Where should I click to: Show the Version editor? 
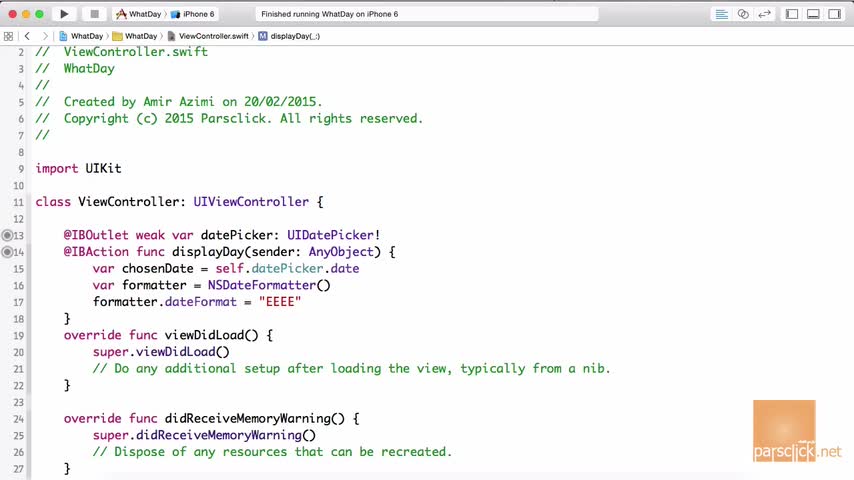coord(764,14)
